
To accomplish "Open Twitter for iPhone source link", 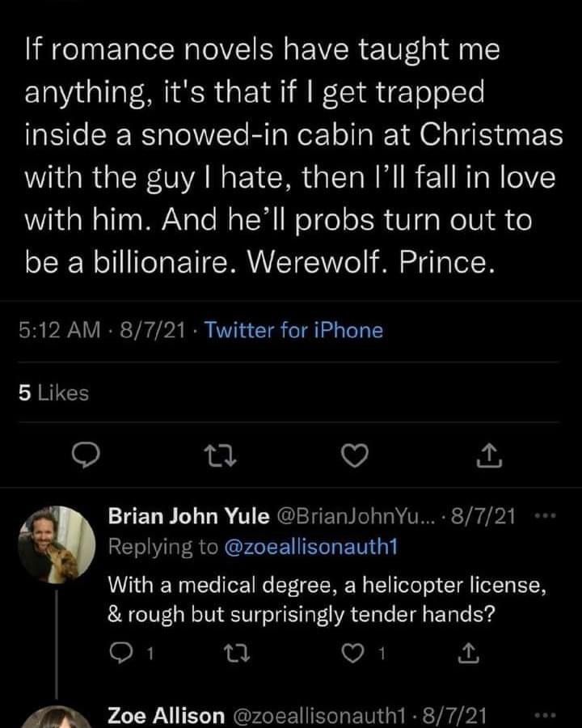I will [295, 330].
